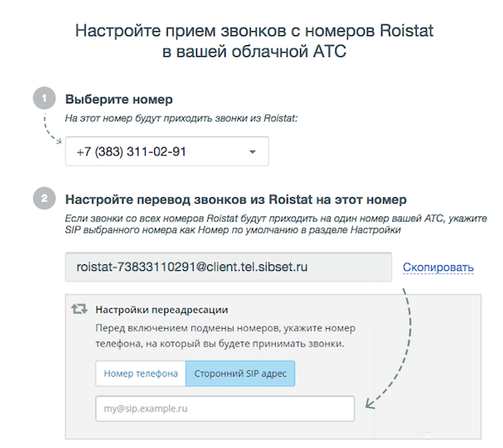Select the SIP address field roistat-73833110291@client.tel.sibset.ru
This screenshot has width=503, height=448.
pyautogui.click(x=228, y=267)
